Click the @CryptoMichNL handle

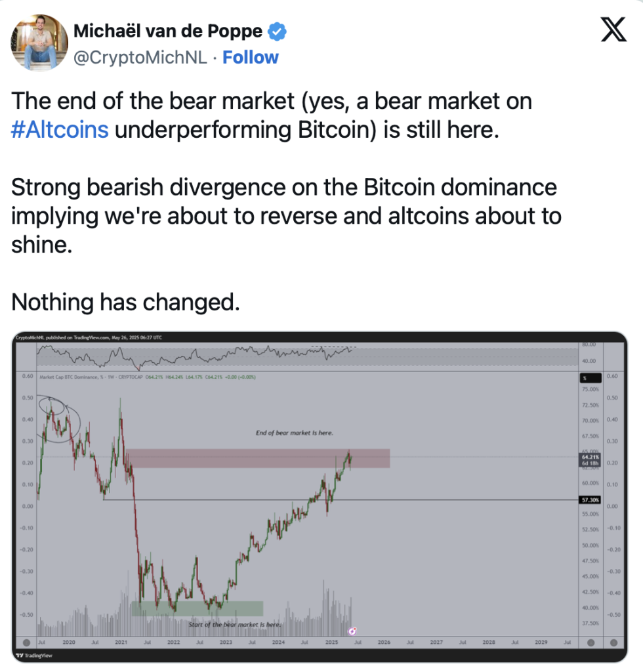coord(140,58)
